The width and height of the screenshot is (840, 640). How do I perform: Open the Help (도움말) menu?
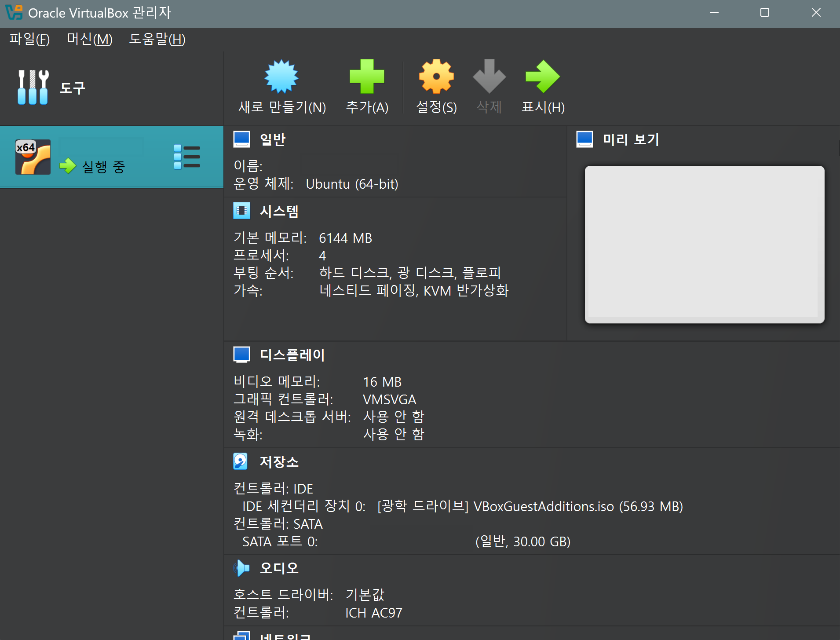click(157, 39)
